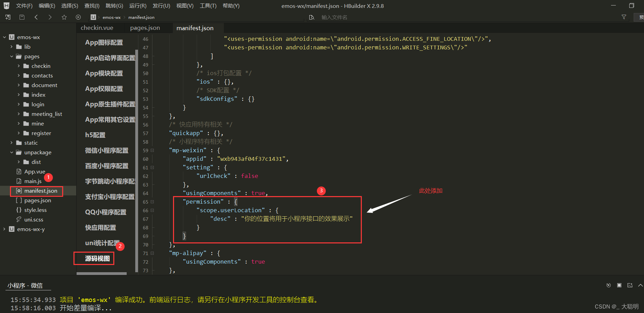Click the New File icon in the toolbar
Image resolution: width=644 pixels, height=313 pixels.
(x=8, y=17)
